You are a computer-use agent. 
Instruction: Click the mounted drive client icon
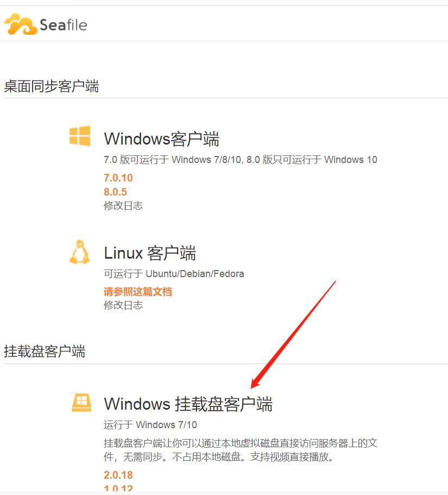(x=81, y=403)
